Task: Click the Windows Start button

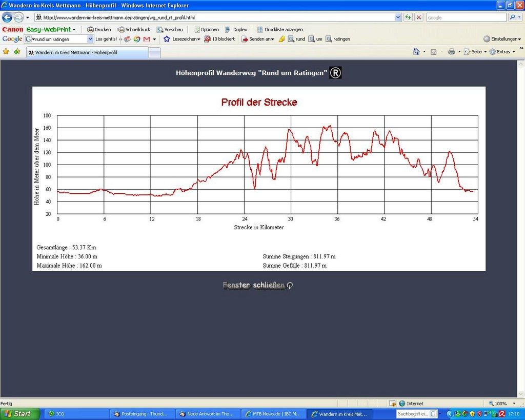Action: [19, 414]
